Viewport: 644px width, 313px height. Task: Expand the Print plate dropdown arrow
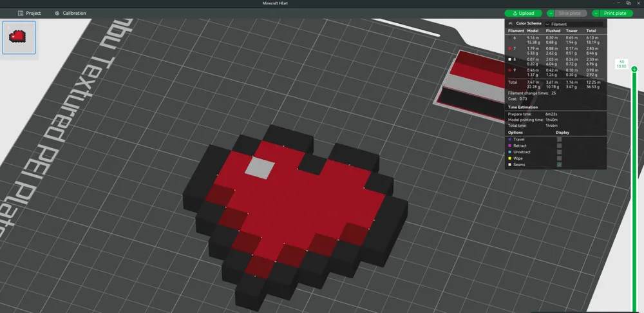coord(596,13)
